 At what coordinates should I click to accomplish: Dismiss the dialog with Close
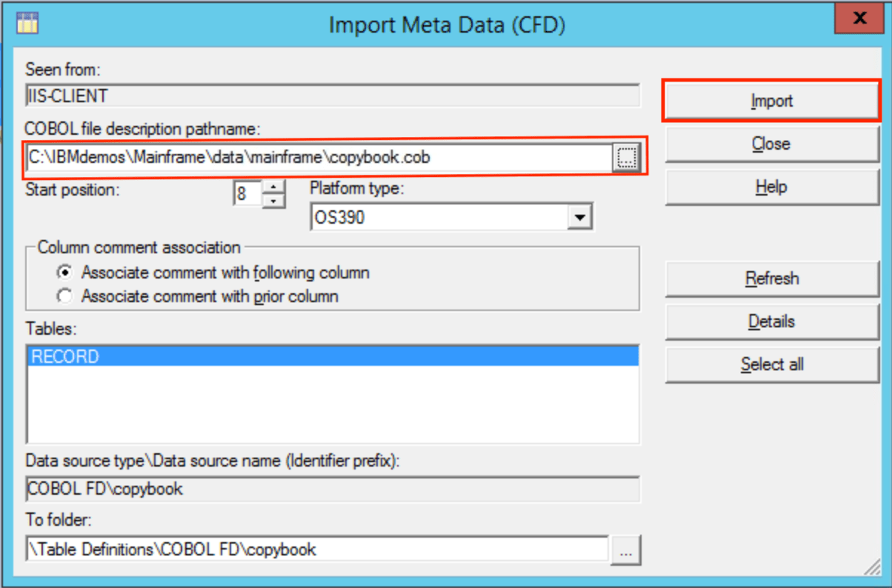tap(771, 144)
